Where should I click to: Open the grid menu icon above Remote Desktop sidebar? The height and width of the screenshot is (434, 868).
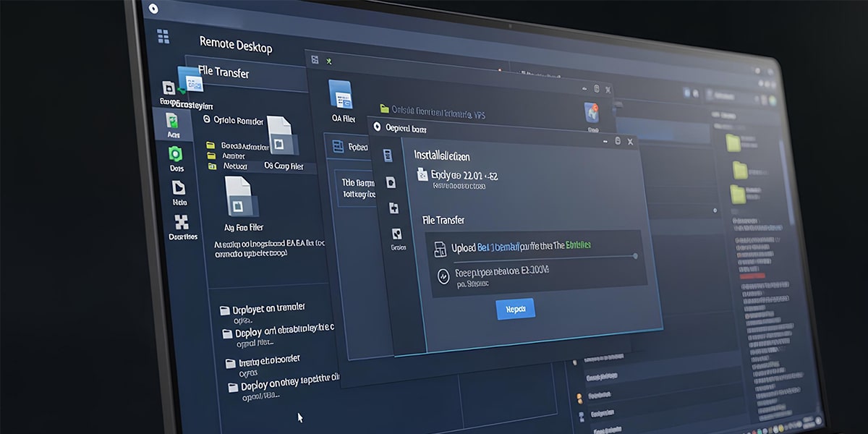[163, 35]
